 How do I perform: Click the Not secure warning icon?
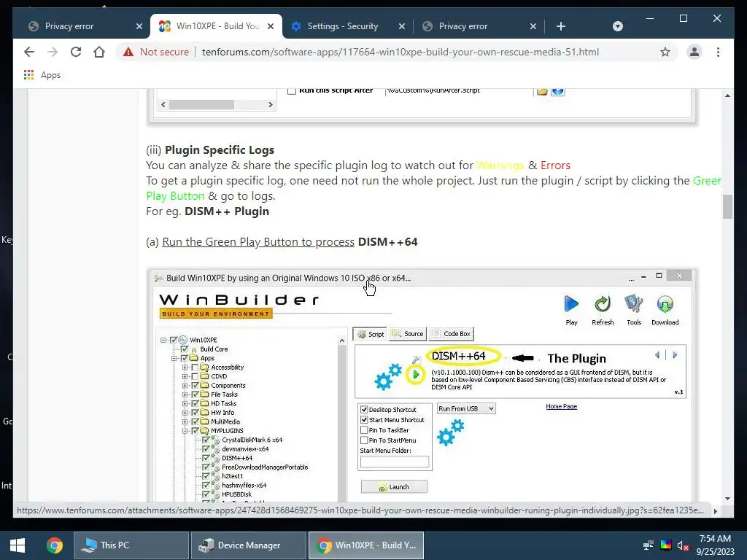[128, 52]
